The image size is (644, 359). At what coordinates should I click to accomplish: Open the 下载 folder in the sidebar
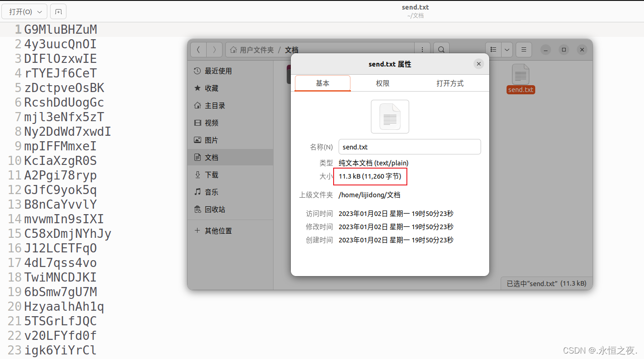(x=230, y=175)
